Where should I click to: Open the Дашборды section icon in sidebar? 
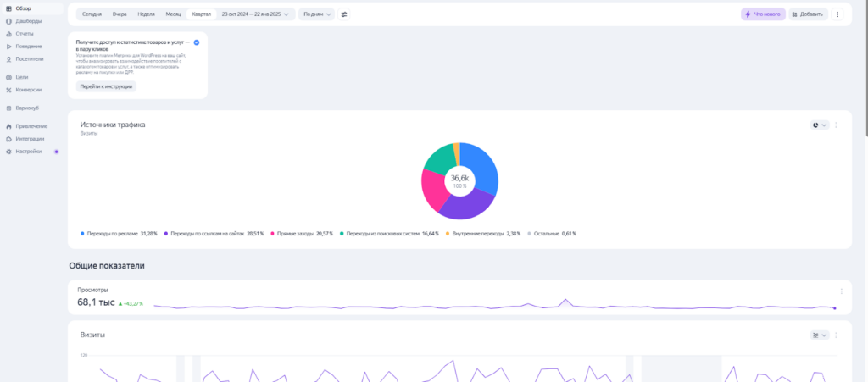(x=8, y=21)
